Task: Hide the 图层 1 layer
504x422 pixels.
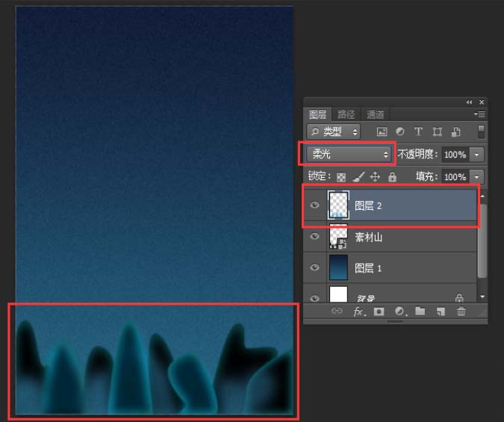Action: pyautogui.click(x=314, y=267)
